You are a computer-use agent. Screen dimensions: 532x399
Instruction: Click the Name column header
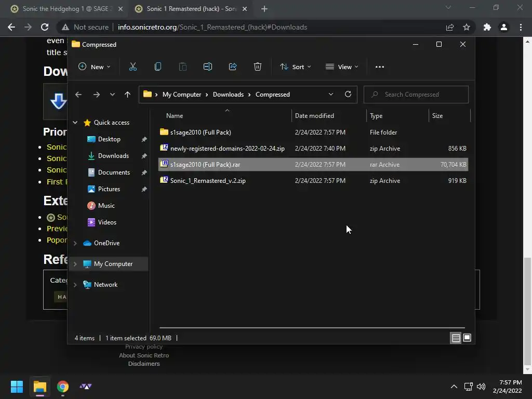coord(224,116)
